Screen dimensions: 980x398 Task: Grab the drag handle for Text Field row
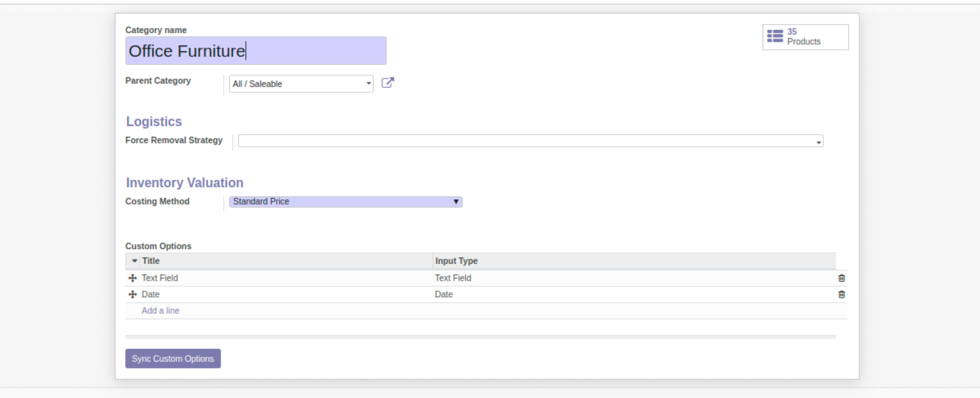click(x=133, y=278)
